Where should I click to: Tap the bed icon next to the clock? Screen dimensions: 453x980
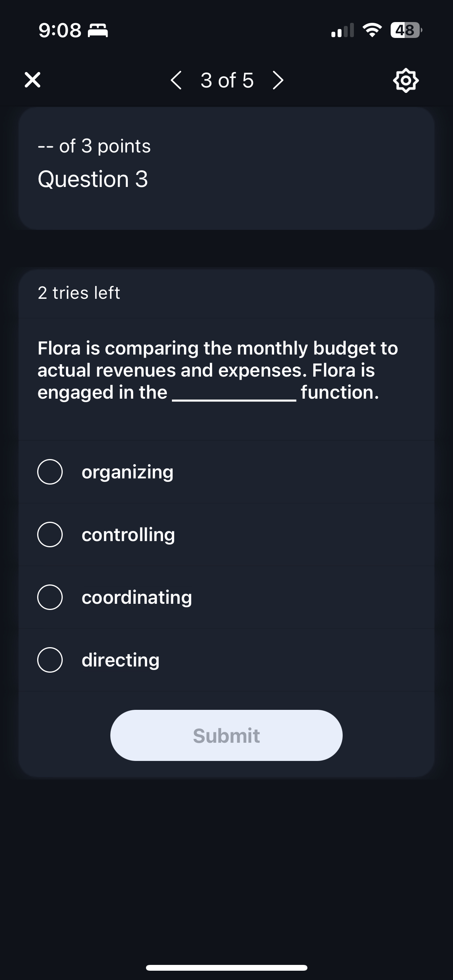coord(98,31)
